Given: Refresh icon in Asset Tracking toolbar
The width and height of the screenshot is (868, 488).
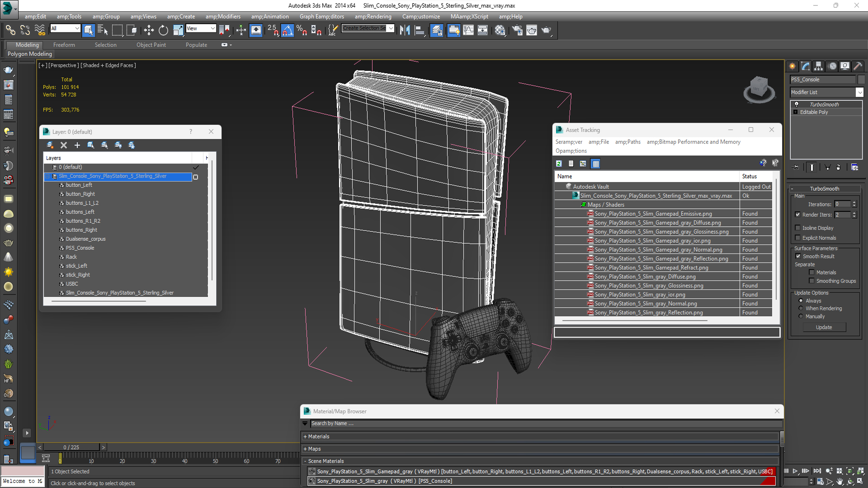Looking at the screenshot, I should [x=559, y=164].
